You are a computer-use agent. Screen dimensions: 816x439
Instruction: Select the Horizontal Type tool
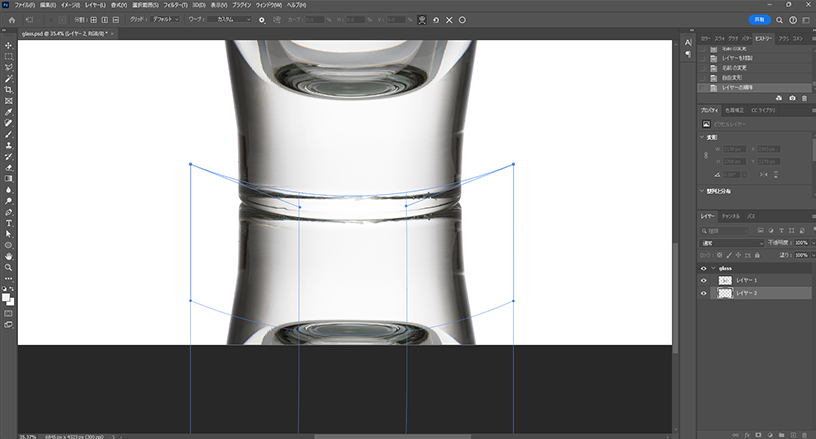point(8,223)
